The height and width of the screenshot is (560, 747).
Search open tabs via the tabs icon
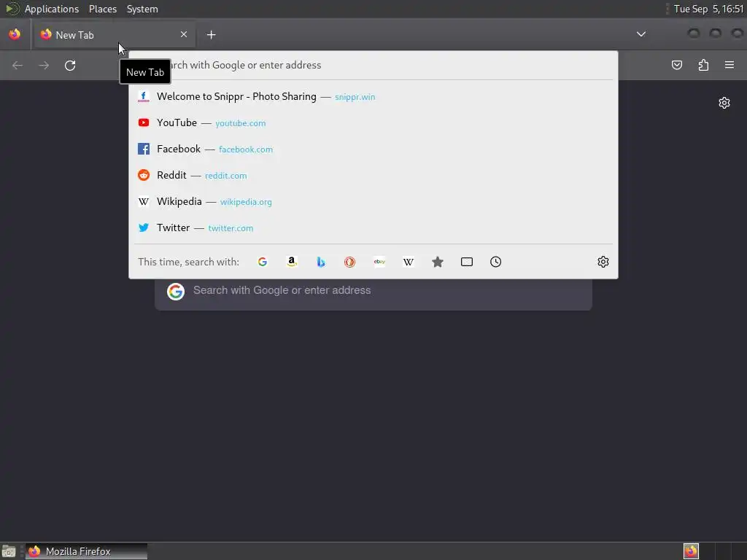point(467,262)
